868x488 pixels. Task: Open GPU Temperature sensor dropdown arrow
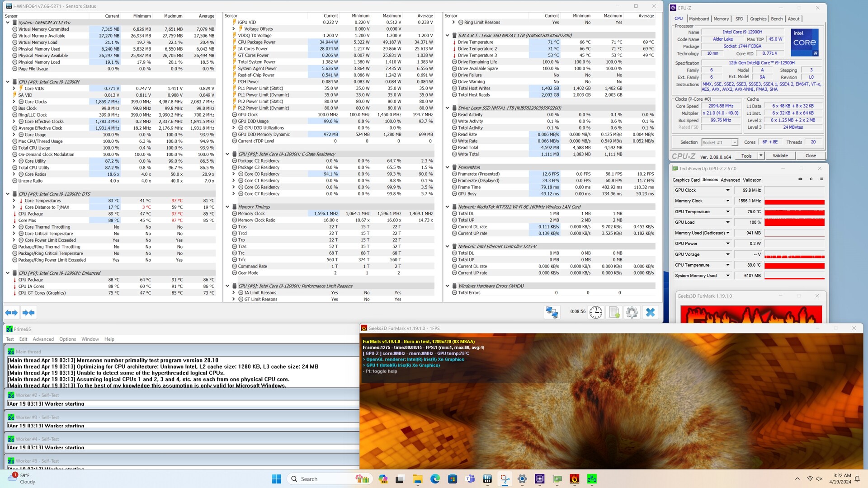pos(727,211)
